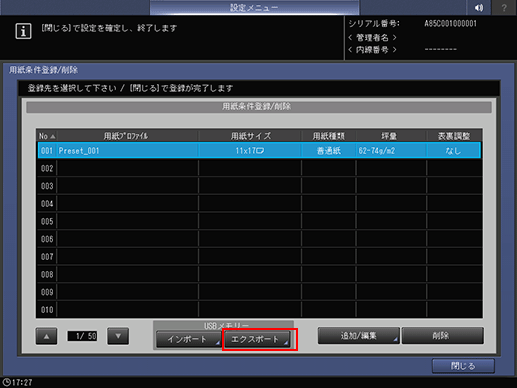This screenshot has width=517, height=388.
Task: Sort the list by No column header
Action: point(47,136)
